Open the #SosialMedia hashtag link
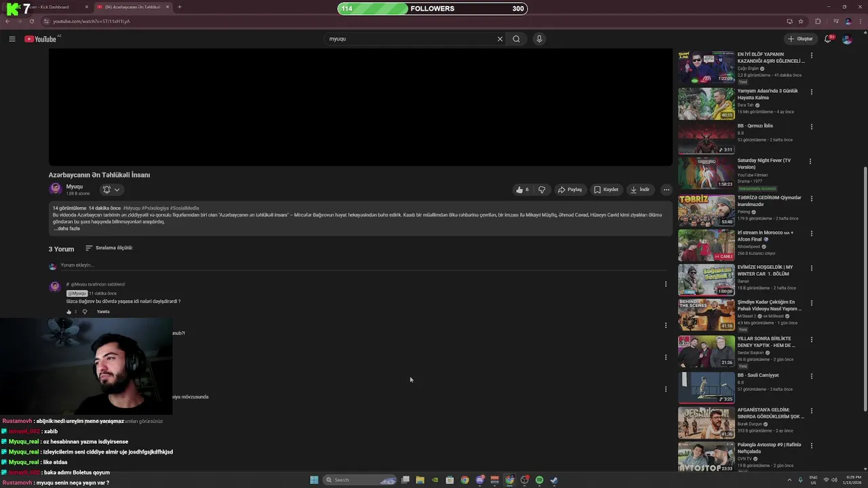 point(184,208)
